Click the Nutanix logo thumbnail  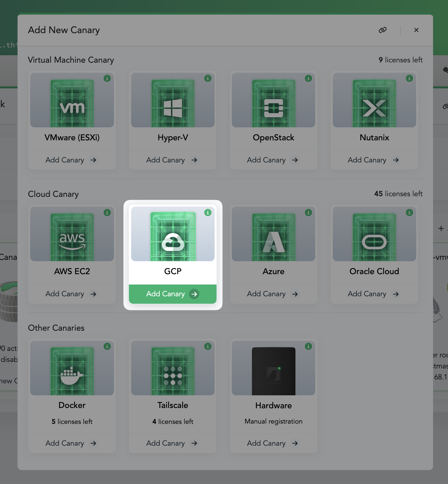coord(374,103)
